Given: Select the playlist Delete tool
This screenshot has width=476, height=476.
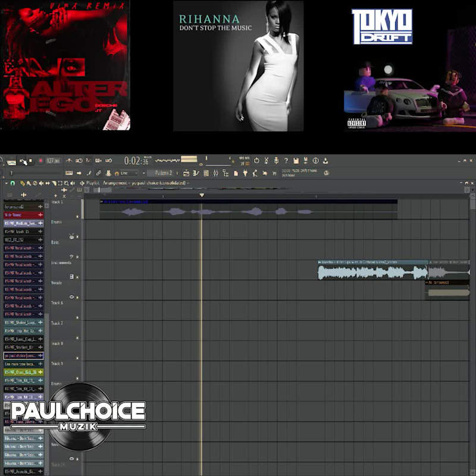Looking at the screenshot, I should (35, 183).
